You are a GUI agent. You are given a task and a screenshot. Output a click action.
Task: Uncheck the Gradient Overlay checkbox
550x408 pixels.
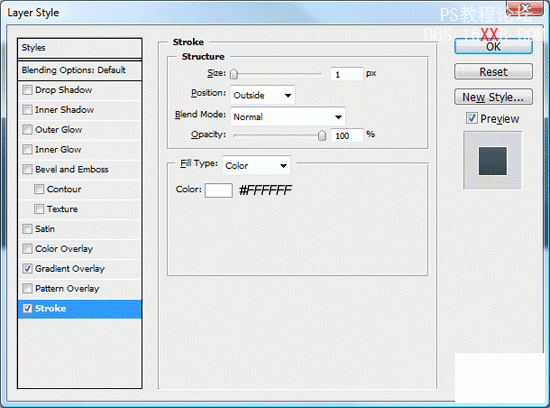27,269
